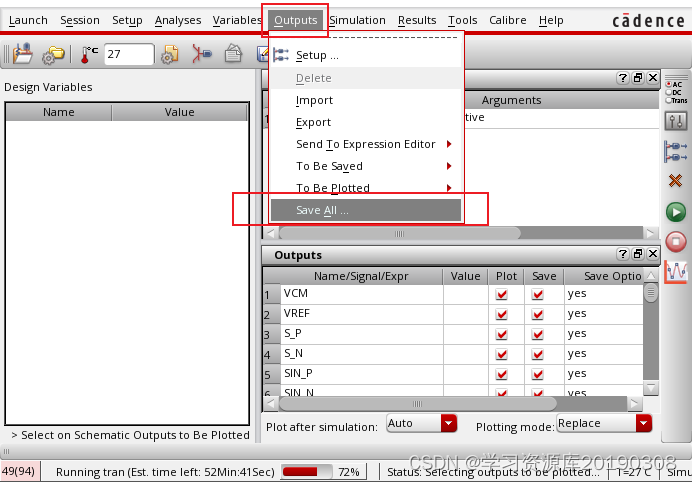Select the DC radio button
692x482 pixels.
pyautogui.click(x=669, y=92)
